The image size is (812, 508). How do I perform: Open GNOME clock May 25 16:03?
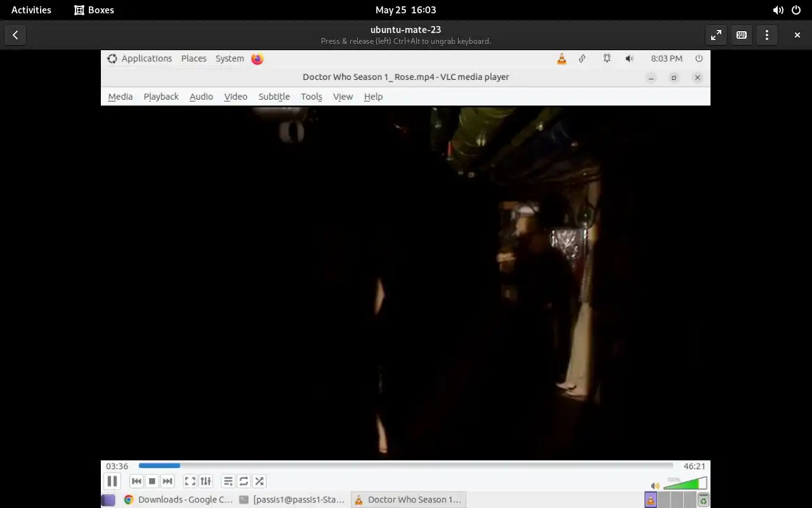[405, 10]
